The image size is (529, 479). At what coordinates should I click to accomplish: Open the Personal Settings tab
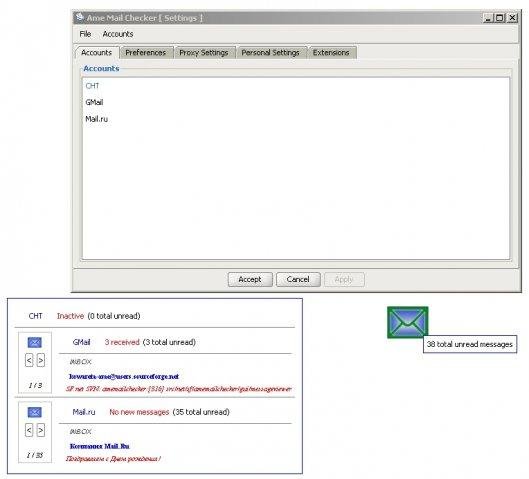pos(271,53)
